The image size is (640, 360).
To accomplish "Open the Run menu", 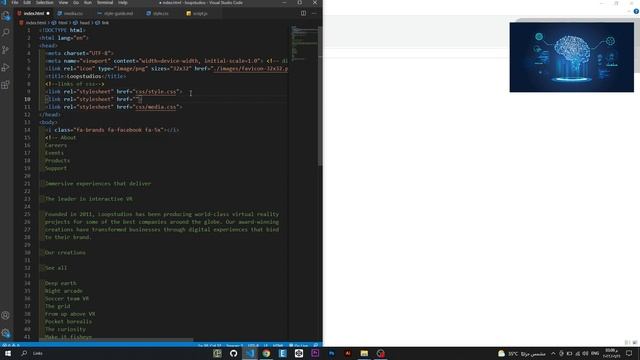I will 87,2.
